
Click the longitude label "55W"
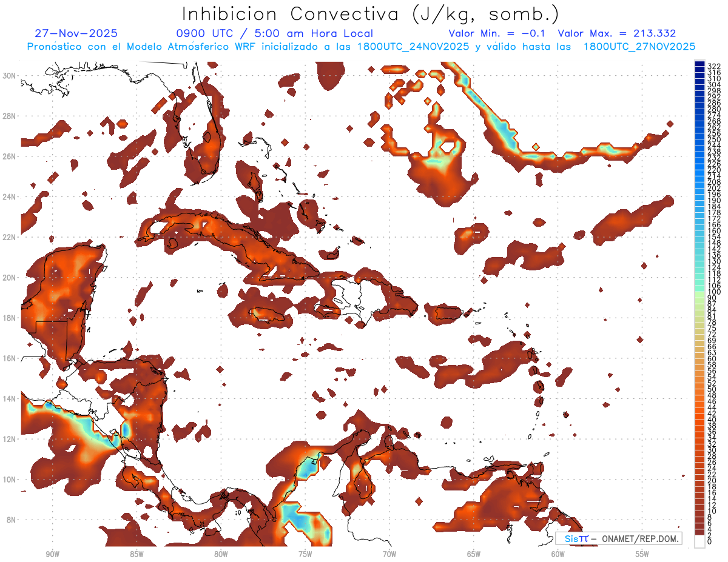tap(642, 554)
